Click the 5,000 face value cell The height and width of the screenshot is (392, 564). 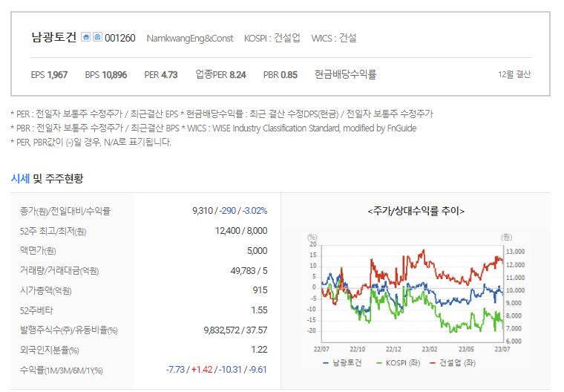point(258,251)
